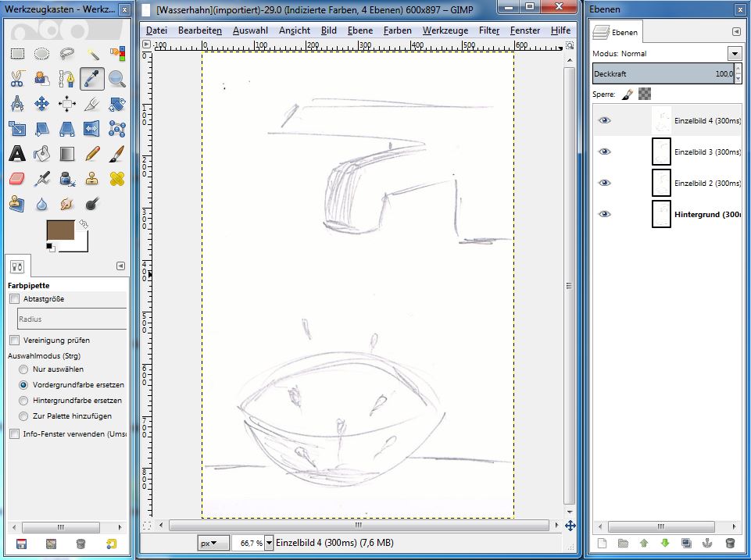Choose the Scissors Select tool

pyautogui.click(x=17, y=79)
